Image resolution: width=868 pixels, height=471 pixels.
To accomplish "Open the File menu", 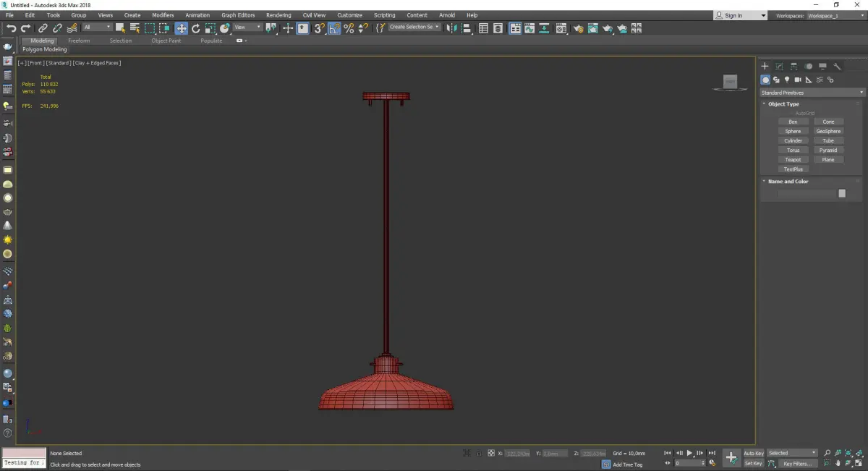I will pos(9,15).
